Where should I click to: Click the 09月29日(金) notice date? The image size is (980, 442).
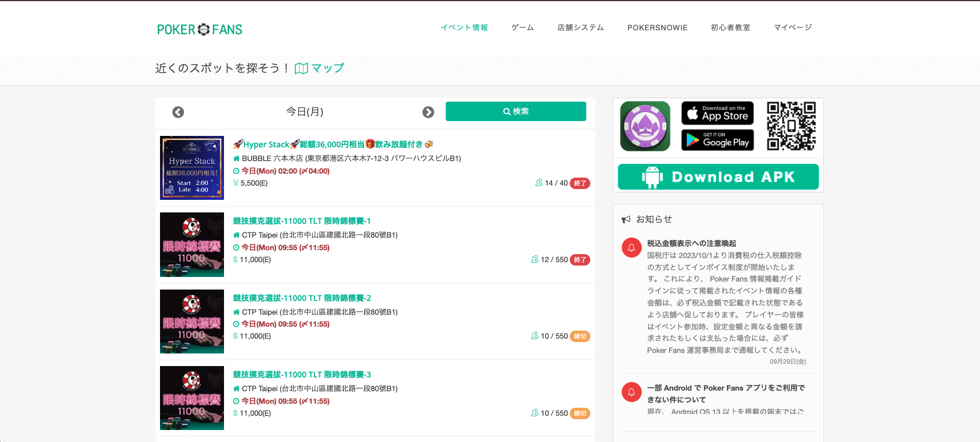(787, 361)
